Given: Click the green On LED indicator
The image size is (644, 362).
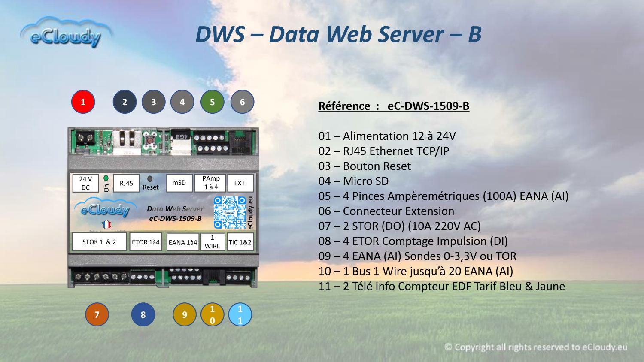Looking at the screenshot, I should coord(106,177).
